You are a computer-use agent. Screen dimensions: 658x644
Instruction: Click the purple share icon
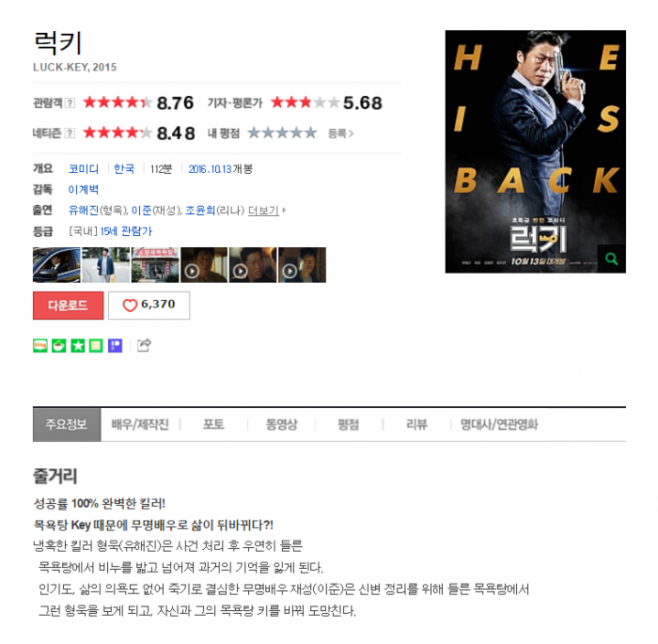pos(115,346)
